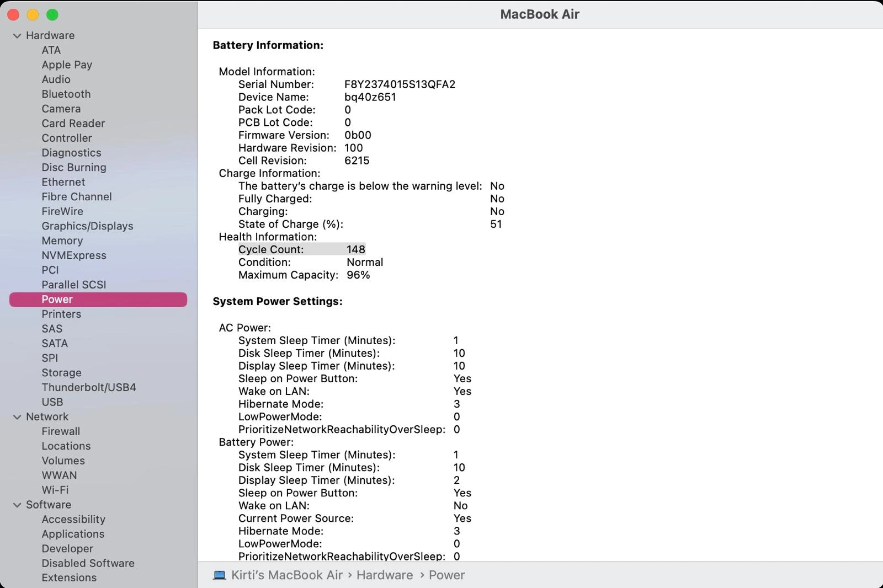Collapse the Hardware section chevron
Image resolution: width=883 pixels, height=588 pixels.
[x=17, y=36]
